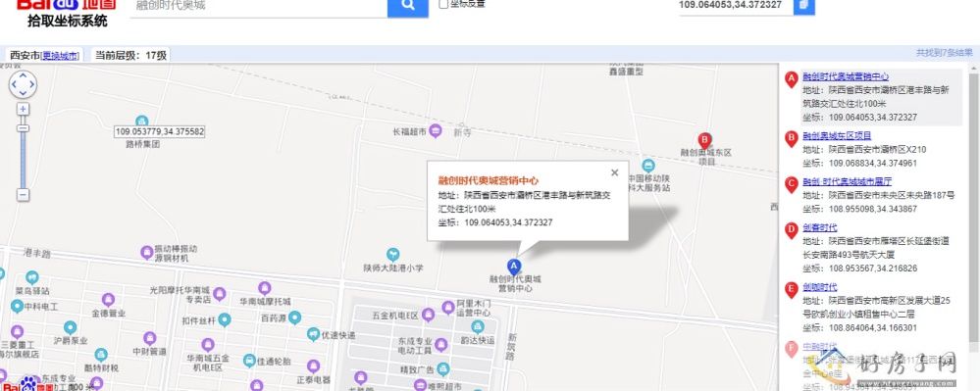Click the 正泰电器 POI icon
This screenshot has height=391, width=980.
pos(313,367)
